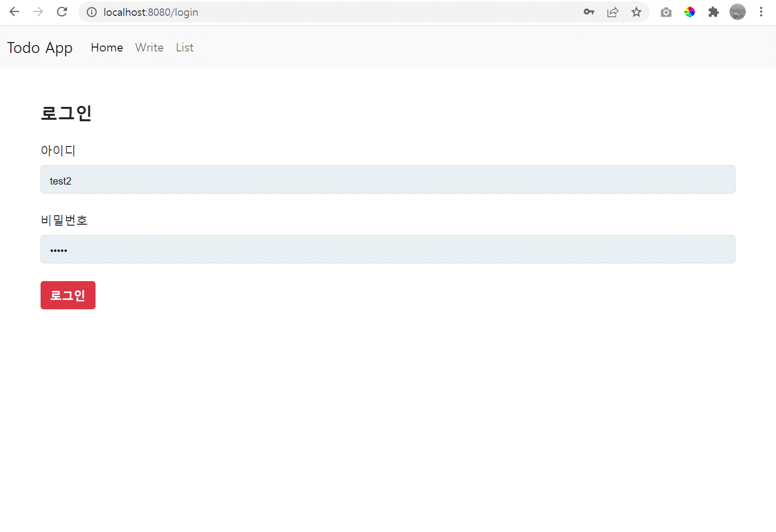Submit with the red 로그인 button

pyautogui.click(x=68, y=295)
